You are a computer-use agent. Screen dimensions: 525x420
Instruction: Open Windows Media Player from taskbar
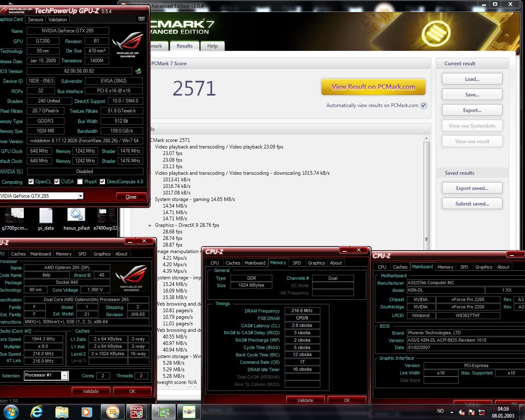pos(87,411)
